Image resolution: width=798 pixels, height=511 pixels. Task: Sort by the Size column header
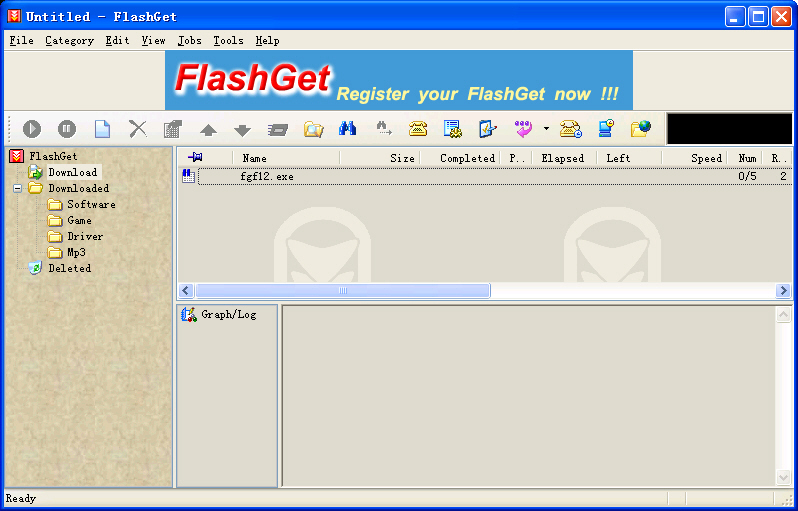pos(380,158)
